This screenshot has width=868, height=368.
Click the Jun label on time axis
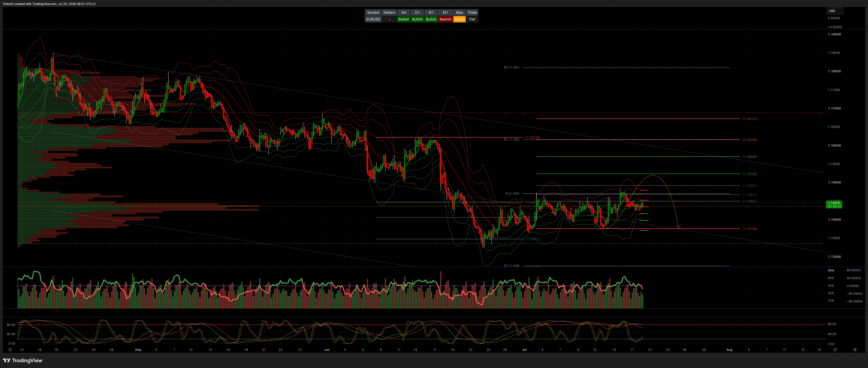point(327,350)
